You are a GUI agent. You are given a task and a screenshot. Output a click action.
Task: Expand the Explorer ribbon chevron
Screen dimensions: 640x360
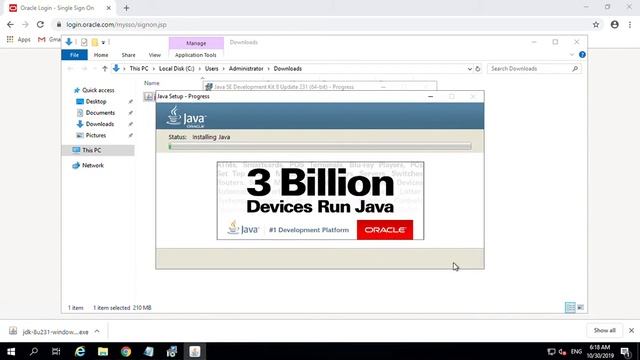572,55
